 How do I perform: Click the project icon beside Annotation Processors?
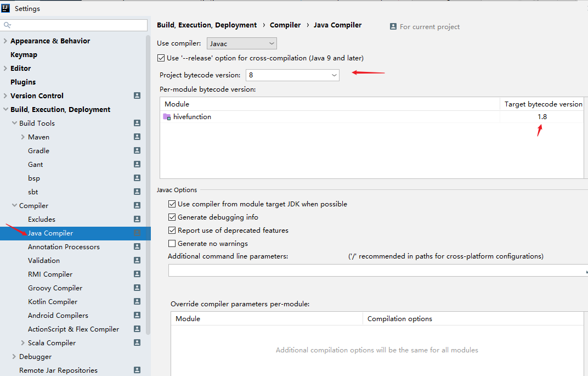point(137,246)
